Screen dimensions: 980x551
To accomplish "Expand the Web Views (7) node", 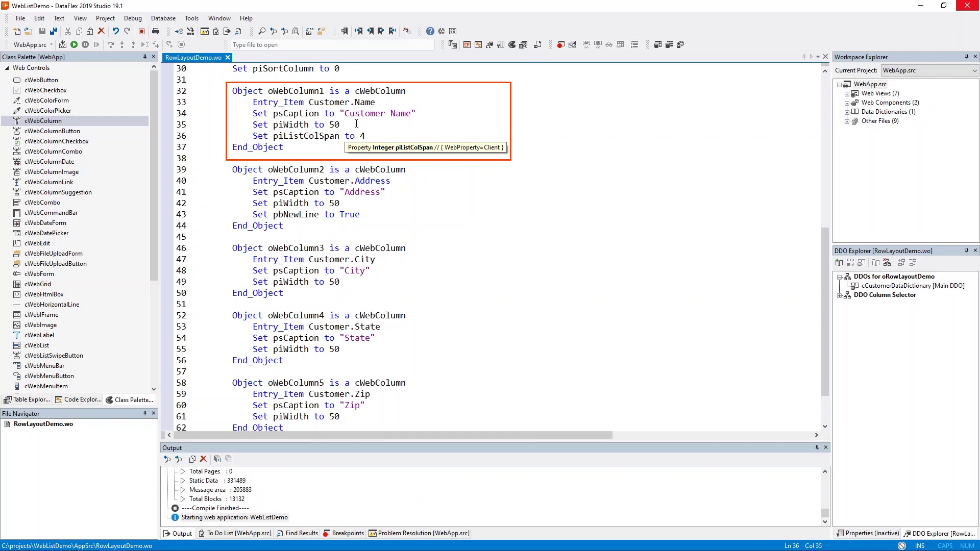I will tap(847, 93).
